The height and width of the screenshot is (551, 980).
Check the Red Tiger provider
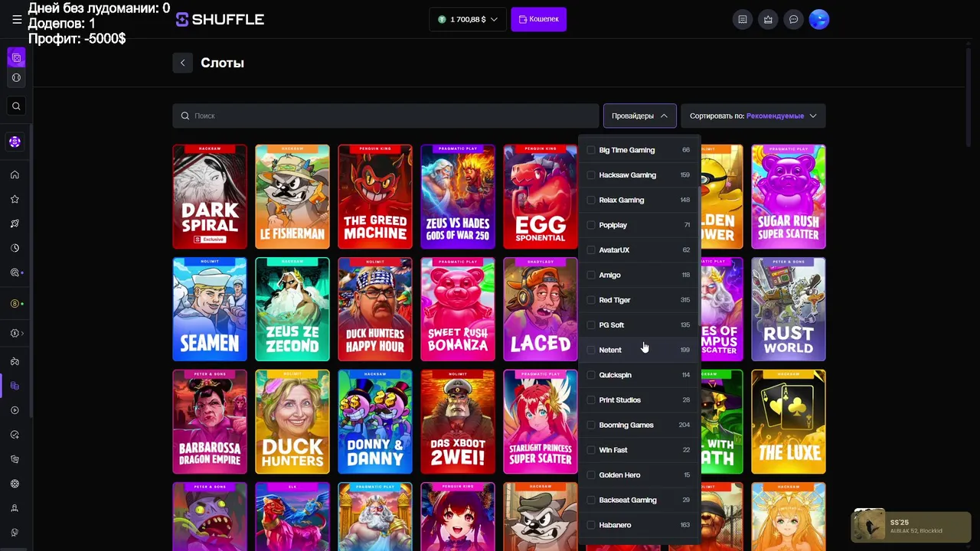pos(591,300)
